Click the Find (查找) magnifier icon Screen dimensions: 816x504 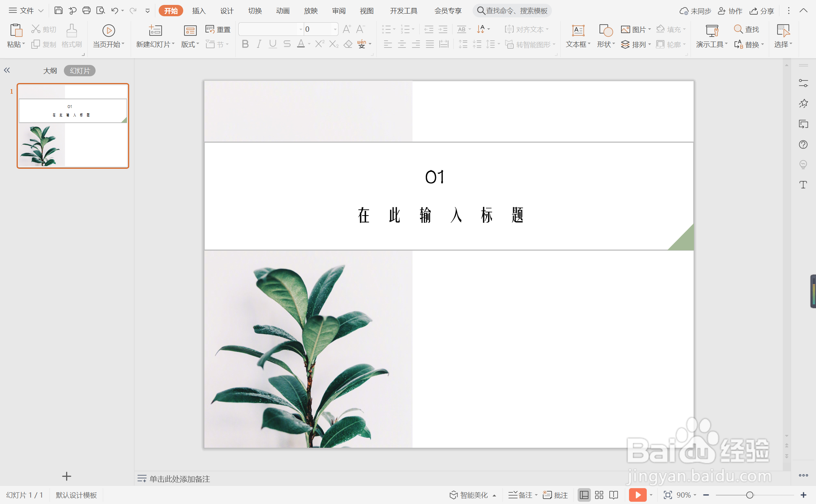tap(738, 29)
